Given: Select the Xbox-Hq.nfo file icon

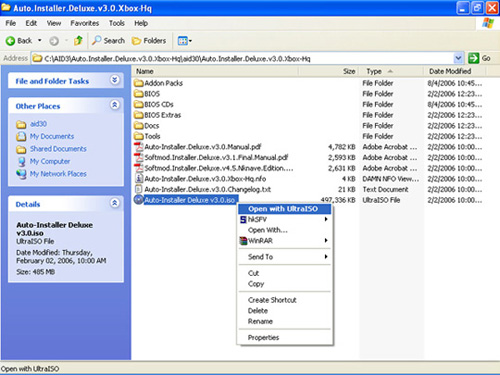Looking at the screenshot, I should click(139, 179).
